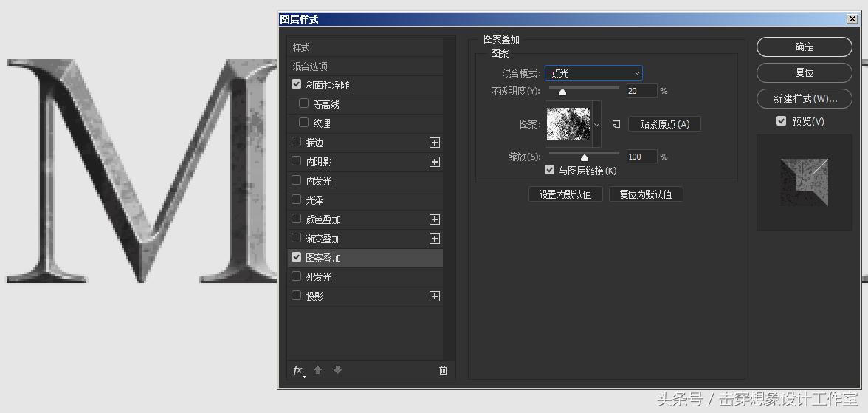Add another 颜色叠加 effect with plus icon

tap(435, 219)
